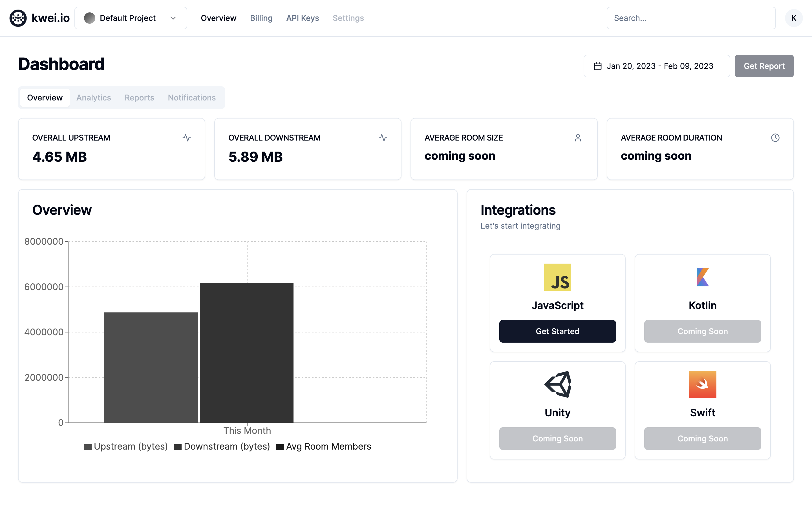Click the kwei.io brand name
The height and width of the screenshot is (508, 812).
[51, 18]
